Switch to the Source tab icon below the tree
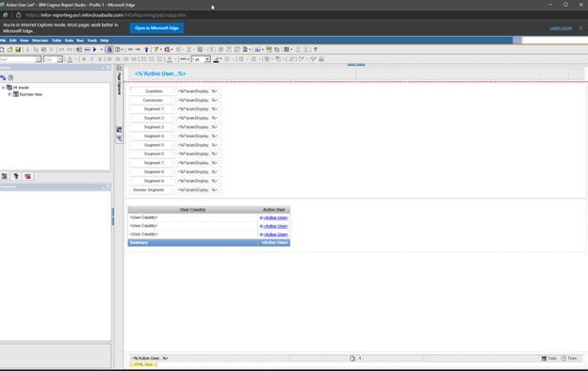 pos(5,176)
